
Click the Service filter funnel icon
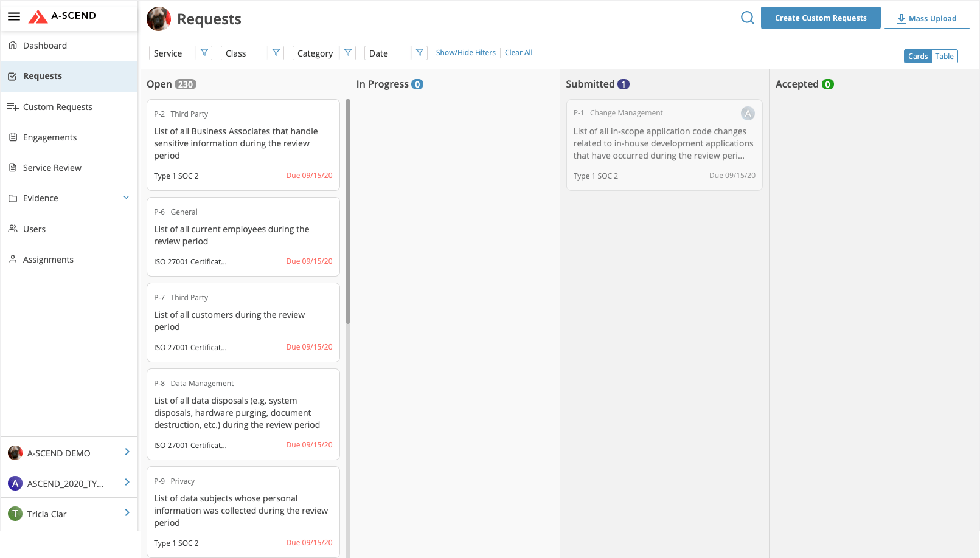[x=204, y=53]
